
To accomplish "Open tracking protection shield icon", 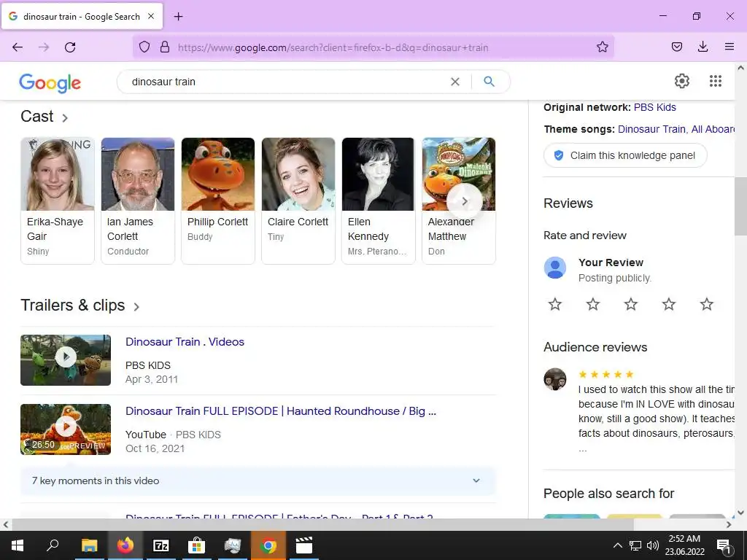I will pyautogui.click(x=144, y=47).
